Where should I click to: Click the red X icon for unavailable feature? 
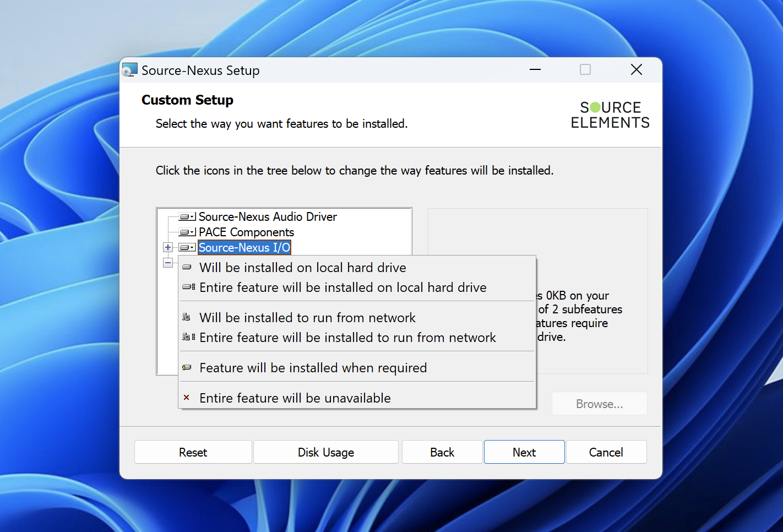tap(187, 398)
